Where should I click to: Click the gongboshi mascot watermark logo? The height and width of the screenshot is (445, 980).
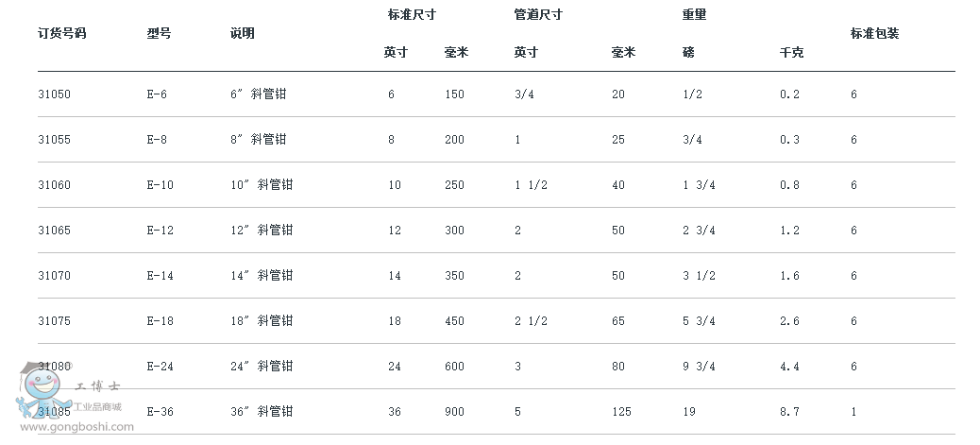click(43, 389)
